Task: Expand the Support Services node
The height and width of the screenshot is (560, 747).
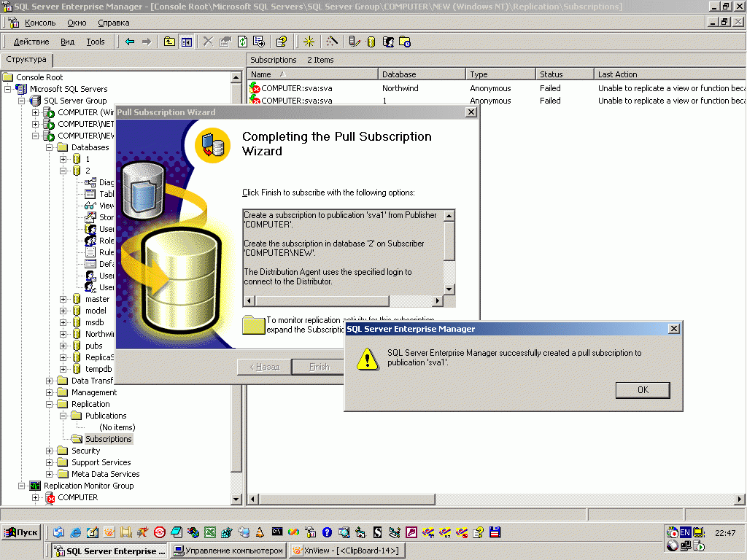Action: tap(49, 462)
